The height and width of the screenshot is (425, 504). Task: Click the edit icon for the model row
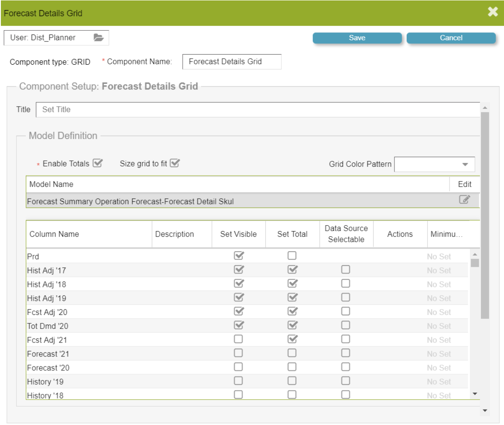[x=464, y=200]
